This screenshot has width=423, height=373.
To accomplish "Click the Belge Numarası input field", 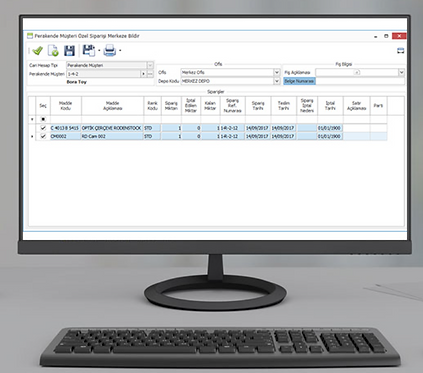I will [360, 81].
